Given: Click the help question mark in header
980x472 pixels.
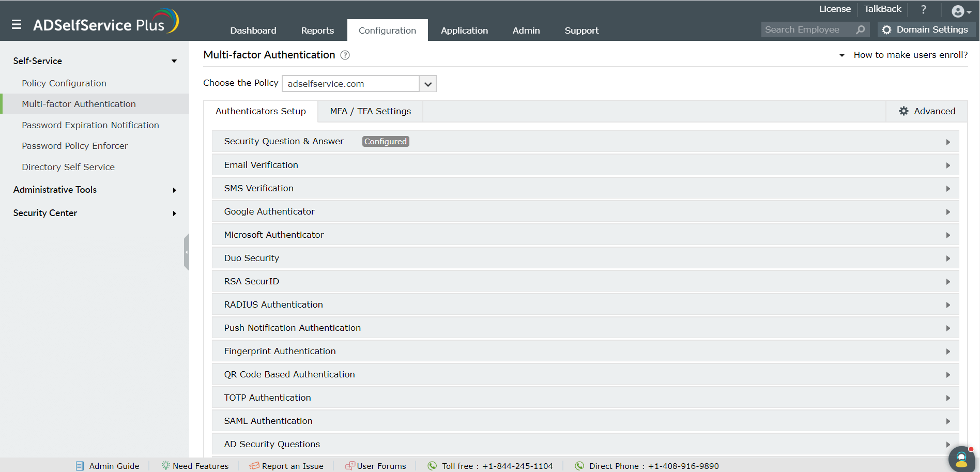Looking at the screenshot, I should (923, 9).
